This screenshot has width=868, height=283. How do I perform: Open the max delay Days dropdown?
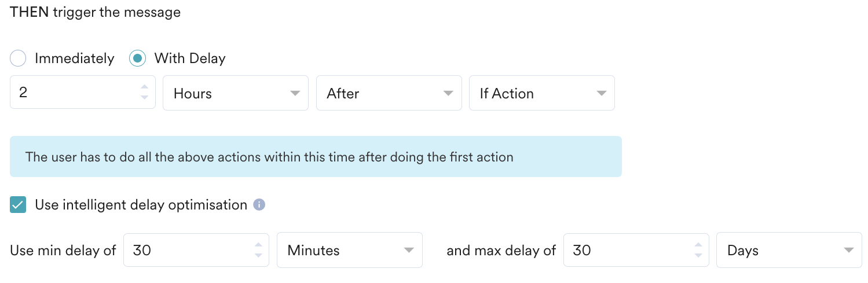789,251
